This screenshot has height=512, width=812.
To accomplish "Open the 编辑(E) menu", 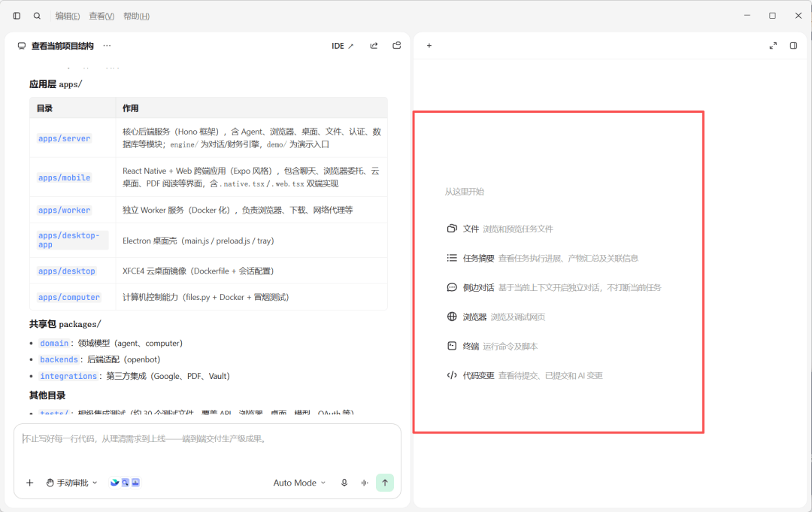I will pos(68,16).
